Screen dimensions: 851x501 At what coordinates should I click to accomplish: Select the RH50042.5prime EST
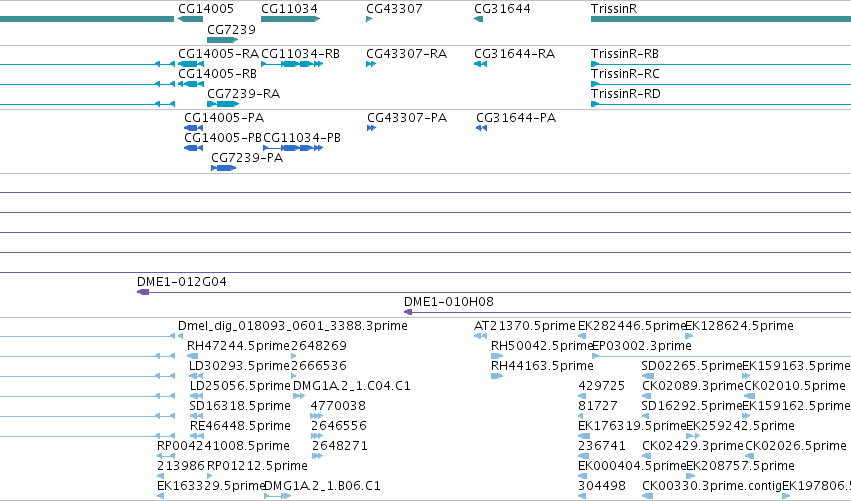497,356
